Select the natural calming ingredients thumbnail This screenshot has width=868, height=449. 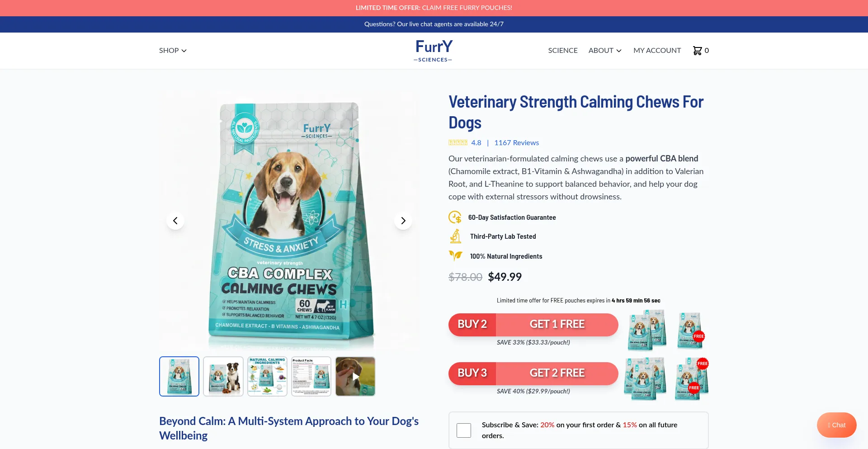click(267, 376)
